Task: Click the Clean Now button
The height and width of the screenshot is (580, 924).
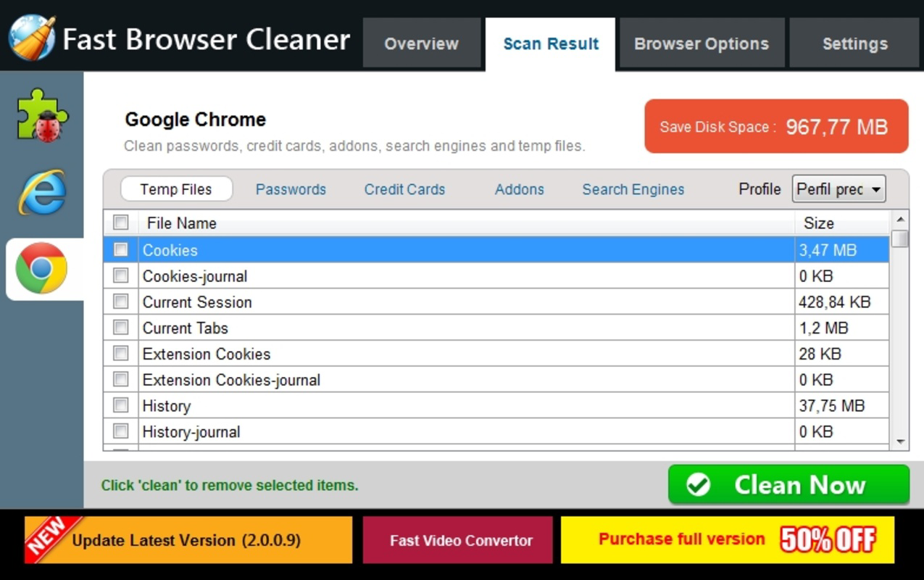Action: coord(788,484)
